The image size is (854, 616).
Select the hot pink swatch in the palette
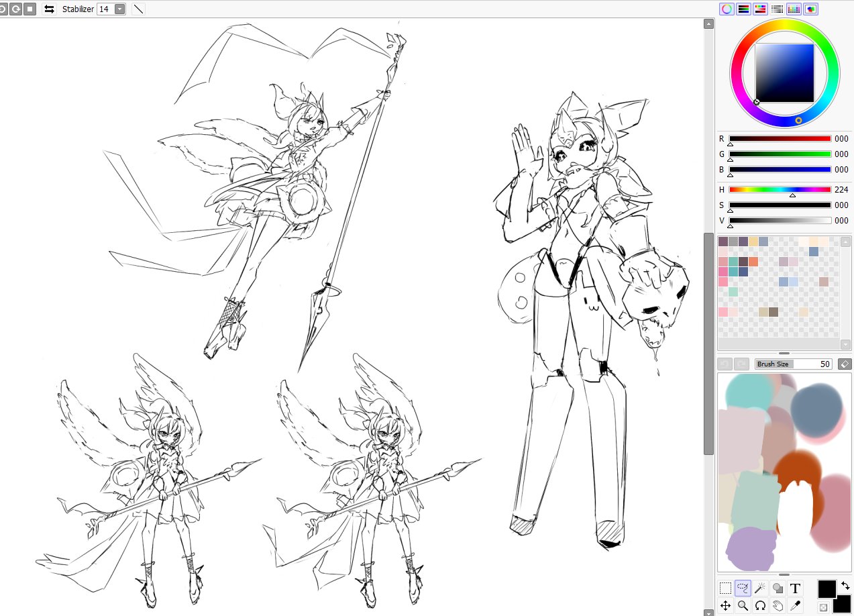[723, 272]
